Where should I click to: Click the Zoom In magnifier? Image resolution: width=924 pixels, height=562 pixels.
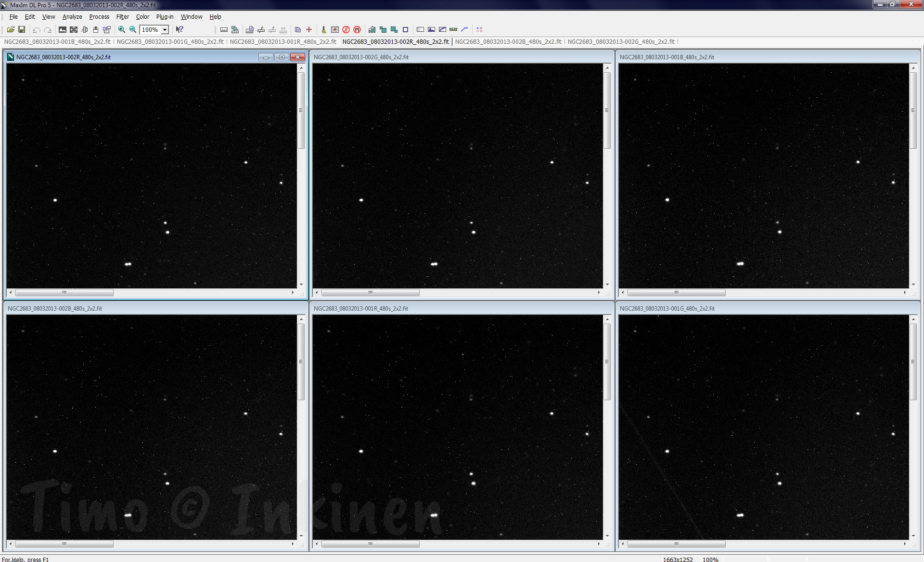122,29
